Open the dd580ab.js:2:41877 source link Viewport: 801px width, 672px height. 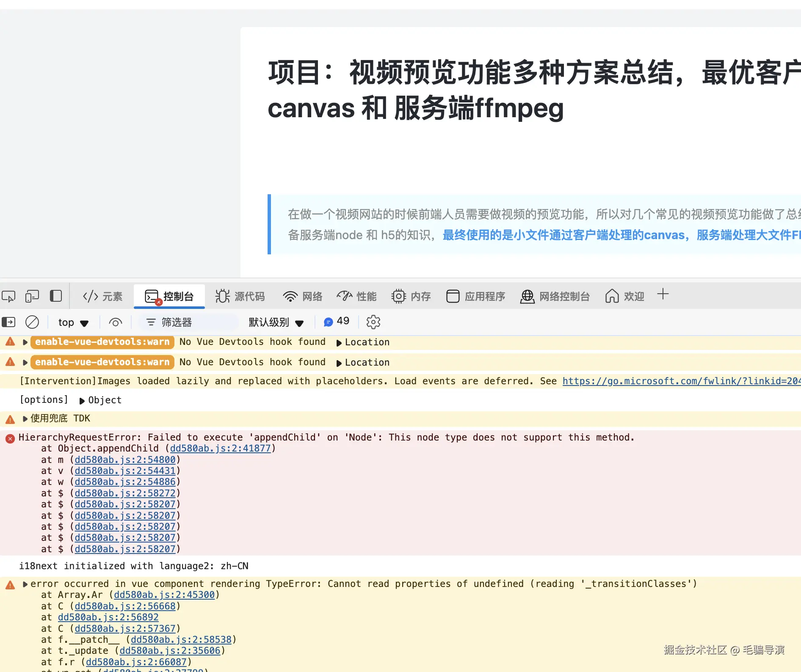coord(220,449)
